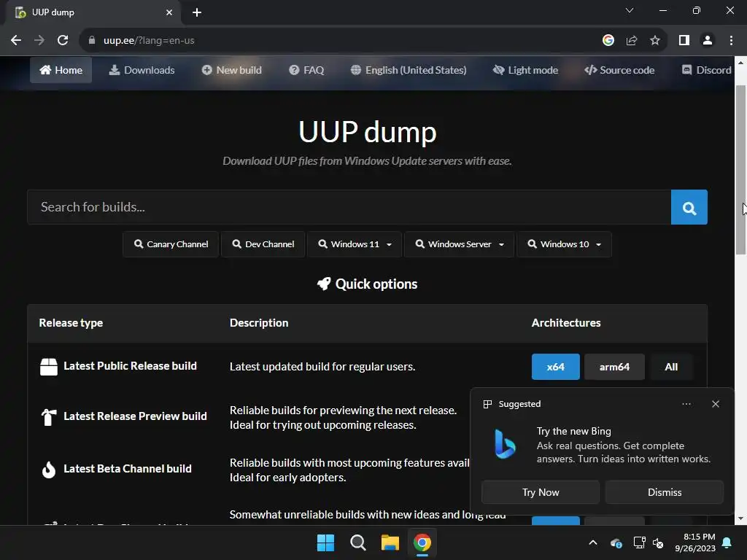Open the Discord link

707,70
